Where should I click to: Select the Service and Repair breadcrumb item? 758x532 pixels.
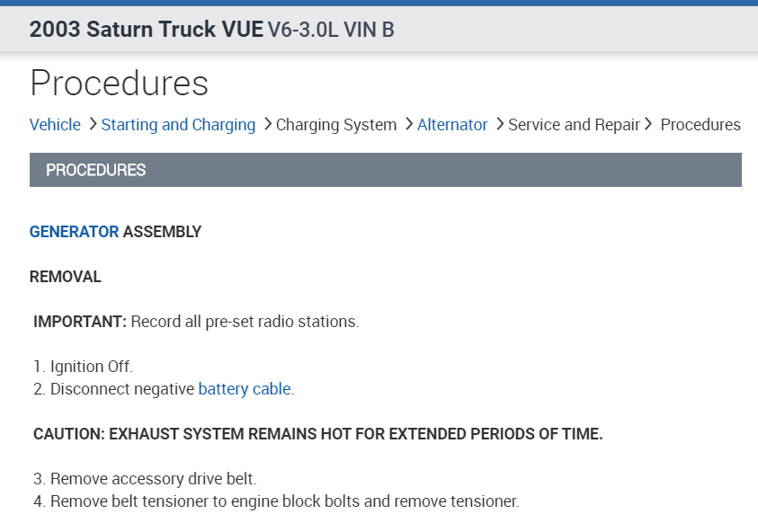(x=574, y=125)
